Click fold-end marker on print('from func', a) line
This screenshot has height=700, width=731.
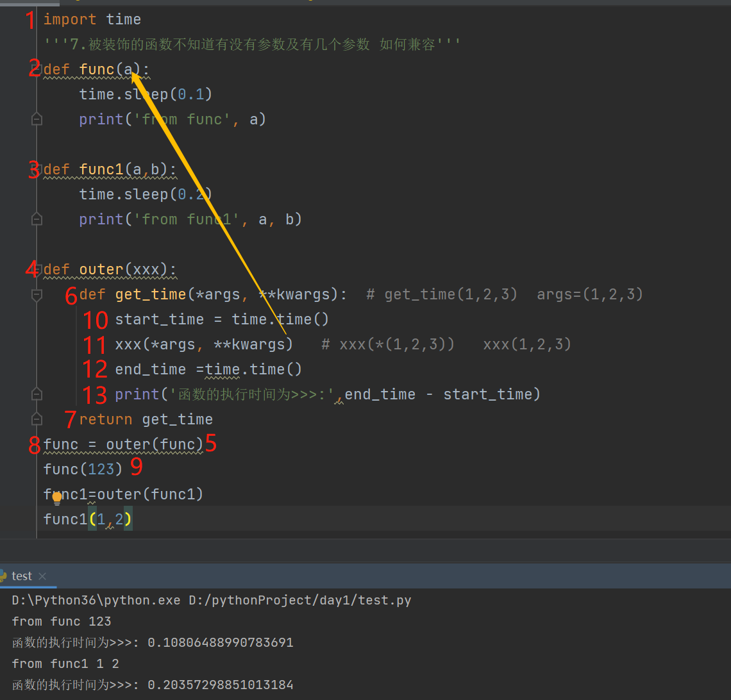[37, 119]
